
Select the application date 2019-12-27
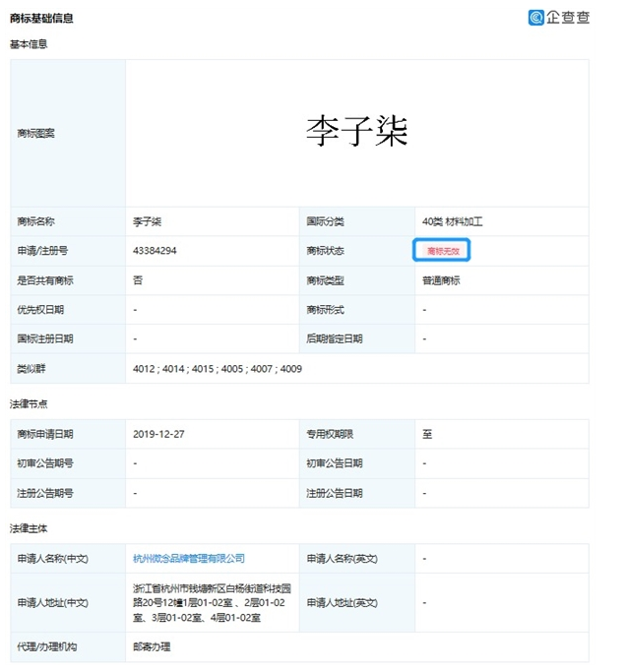(x=157, y=434)
